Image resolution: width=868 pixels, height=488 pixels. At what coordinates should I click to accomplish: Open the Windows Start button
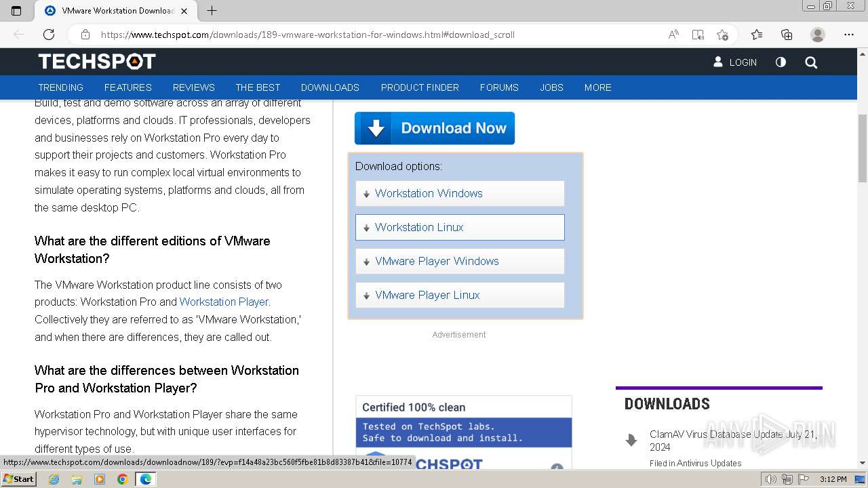(x=19, y=479)
